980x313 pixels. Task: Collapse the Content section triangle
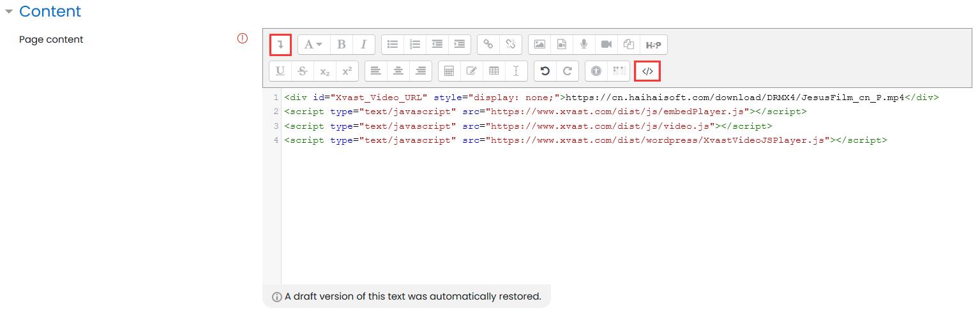(9, 11)
